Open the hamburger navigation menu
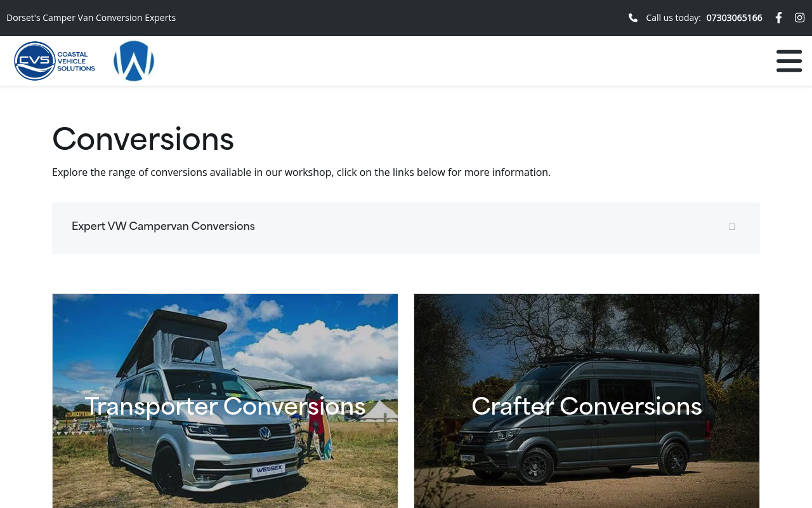This screenshot has width=812, height=508. 789,61
